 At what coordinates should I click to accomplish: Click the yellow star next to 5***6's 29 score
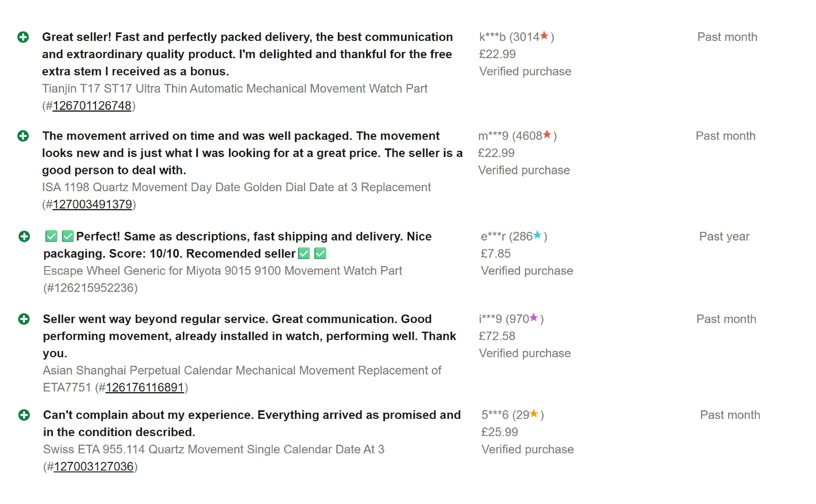(534, 414)
